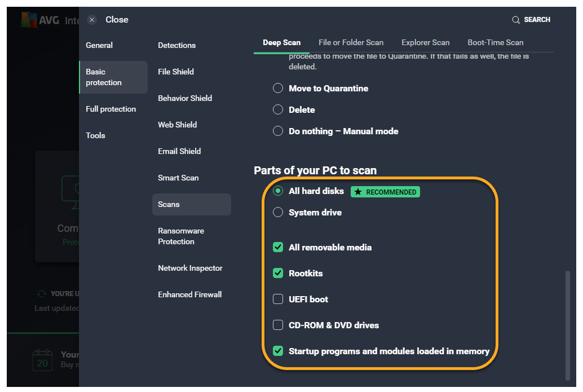Open the Enhanced Firewall settings
The height and width of the screenshot is (392, 583).
coord(189,294)
